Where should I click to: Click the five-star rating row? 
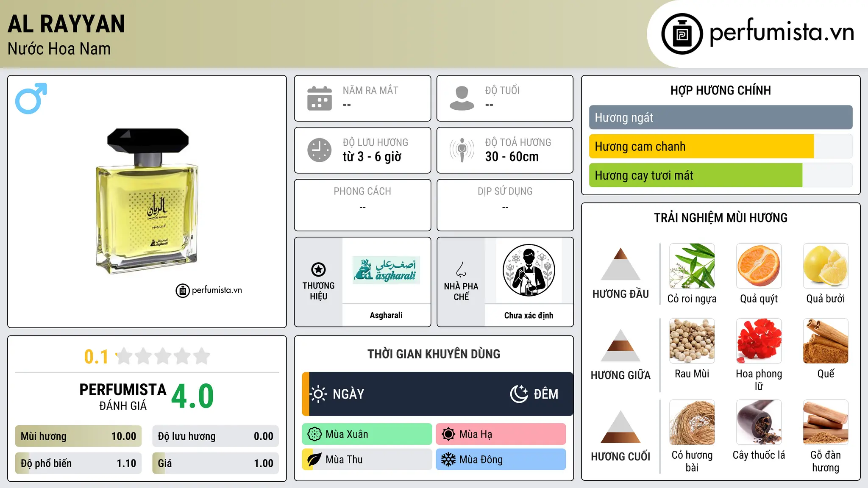coord(163,356)
